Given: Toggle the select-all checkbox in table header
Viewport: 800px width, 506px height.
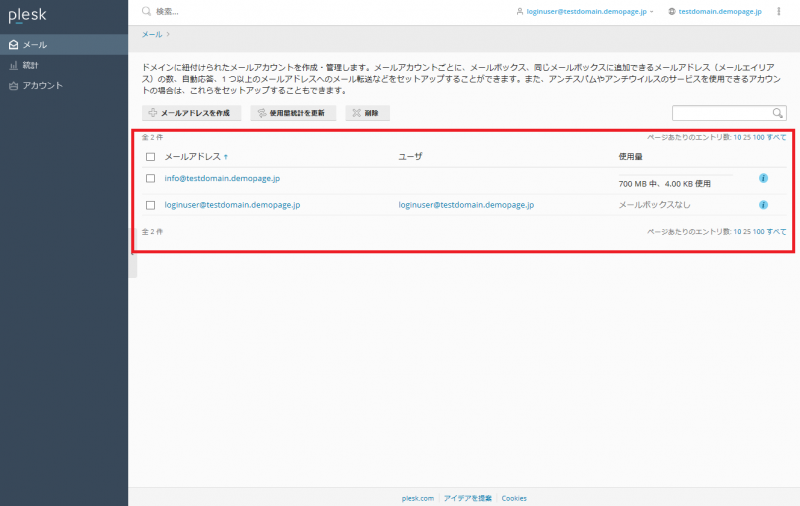Looking at the screenshot, I should [150, 157].
